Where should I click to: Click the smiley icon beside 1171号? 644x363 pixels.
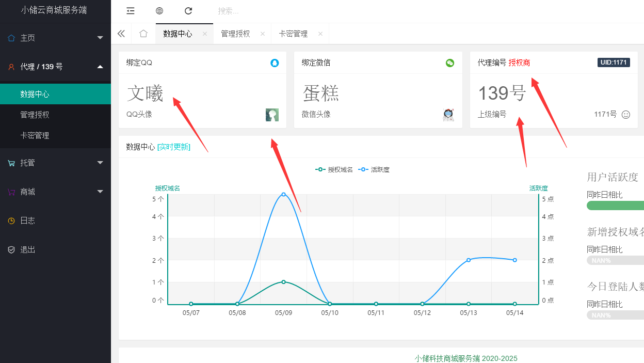pyautogui.click(x=626, y=115)
